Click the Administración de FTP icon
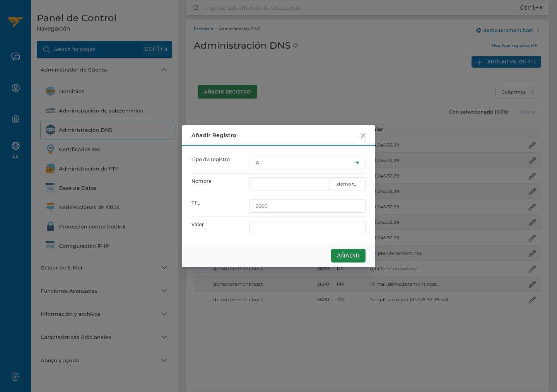 coord(50,169)
